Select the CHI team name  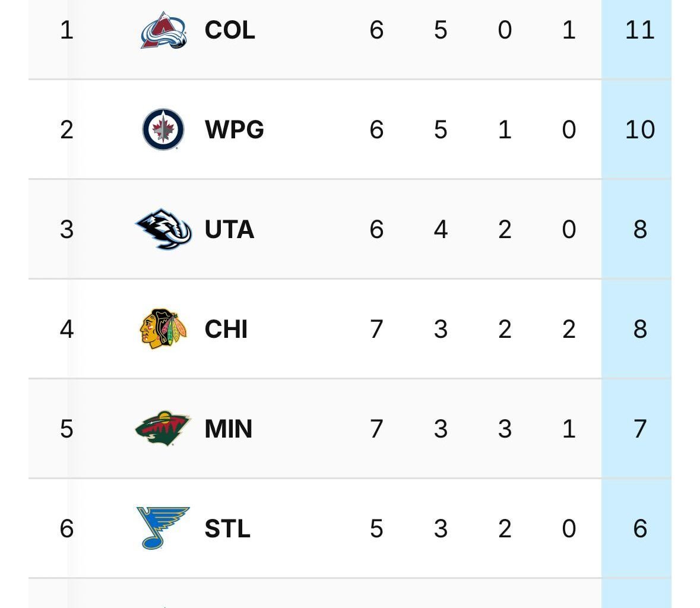tap(226, 329)
